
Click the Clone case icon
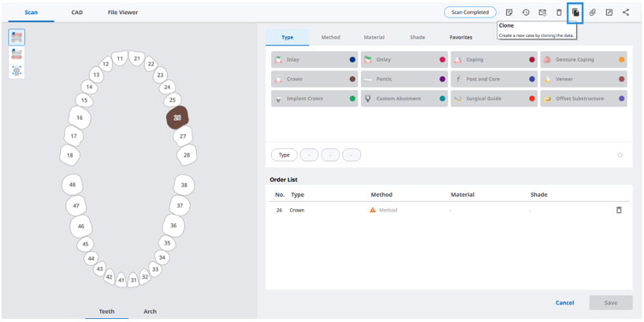575,13
